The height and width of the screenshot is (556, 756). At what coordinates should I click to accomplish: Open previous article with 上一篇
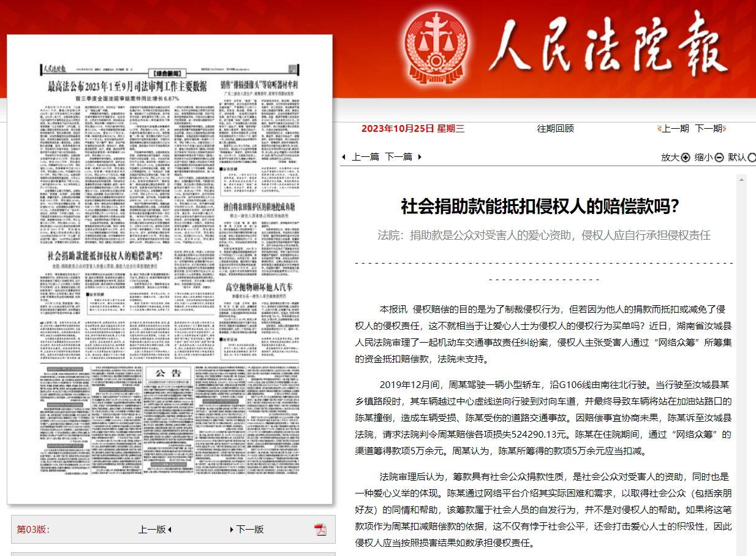[365, 157]
